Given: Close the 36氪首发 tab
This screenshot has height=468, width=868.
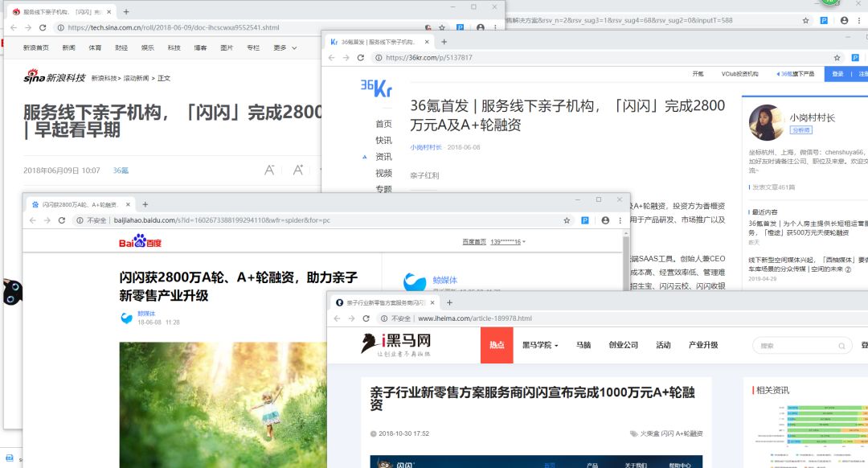Looking at the screenshot, I should pos(427,42).
